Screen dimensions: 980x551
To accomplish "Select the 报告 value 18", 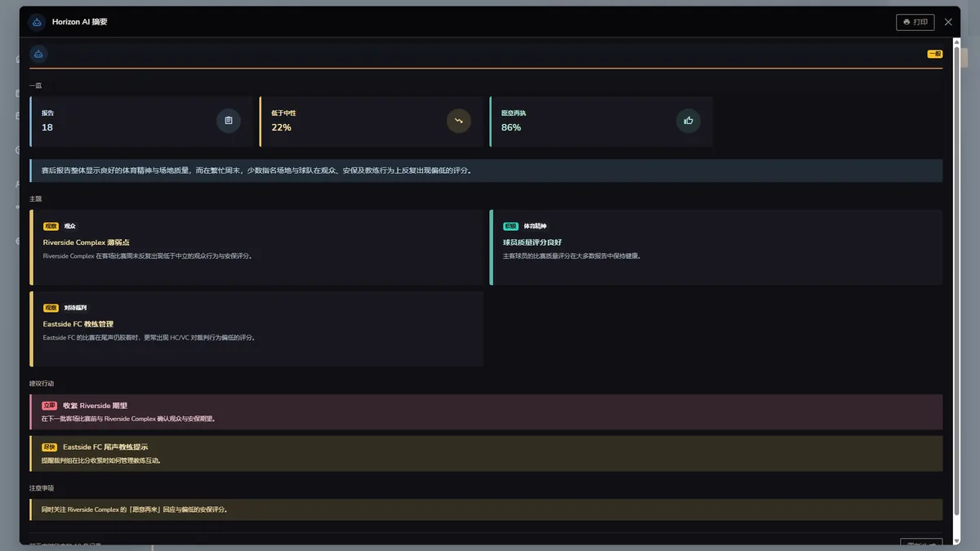I will 47,127.
